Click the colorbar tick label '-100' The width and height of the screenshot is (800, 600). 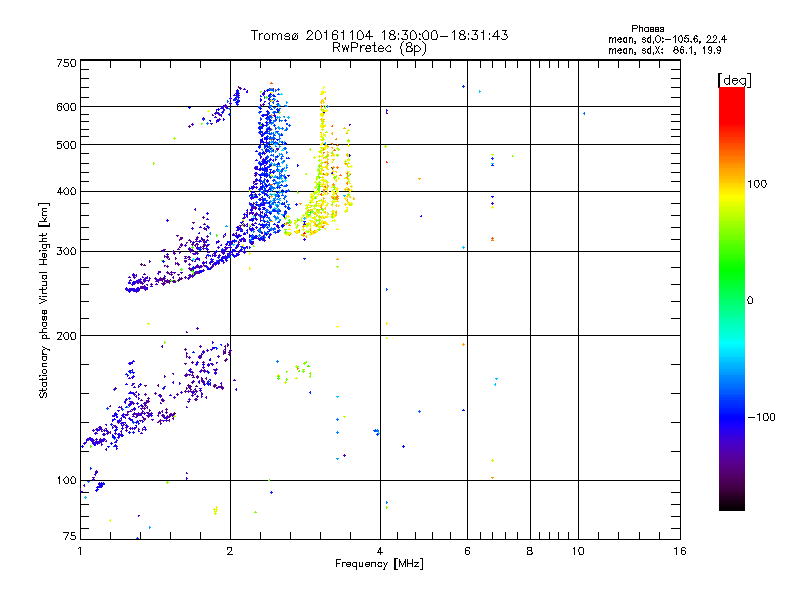(762, 417)
